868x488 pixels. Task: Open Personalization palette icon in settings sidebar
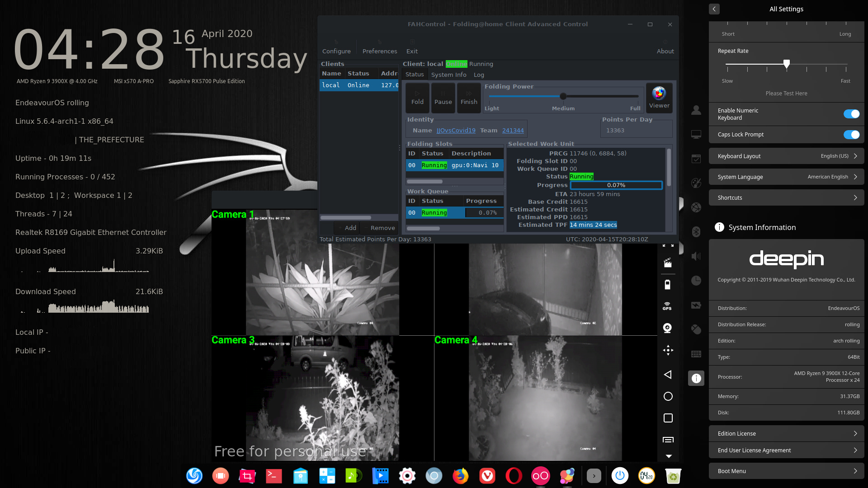coord(696,183)
